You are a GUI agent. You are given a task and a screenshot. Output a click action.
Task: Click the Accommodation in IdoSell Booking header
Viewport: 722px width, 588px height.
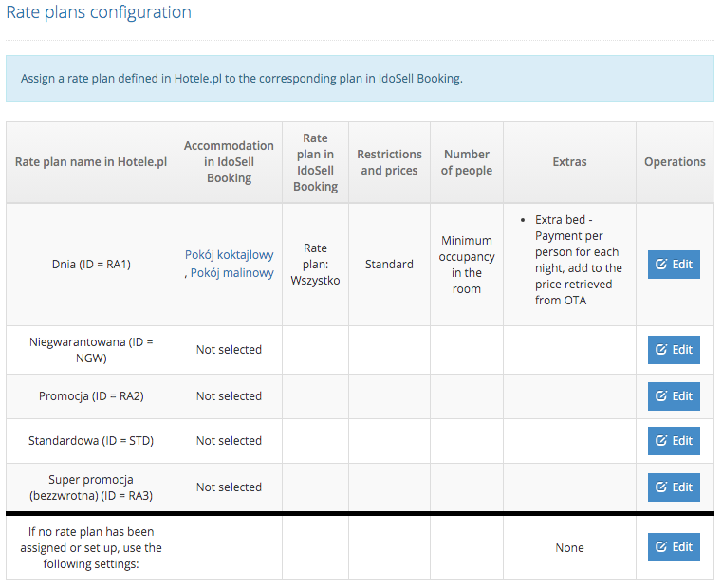229,161
